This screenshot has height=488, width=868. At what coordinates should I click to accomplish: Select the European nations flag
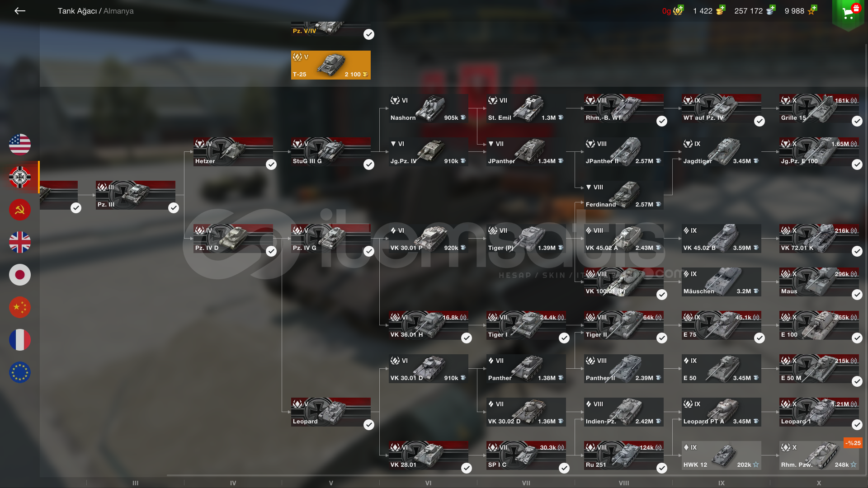click(20, 372)
